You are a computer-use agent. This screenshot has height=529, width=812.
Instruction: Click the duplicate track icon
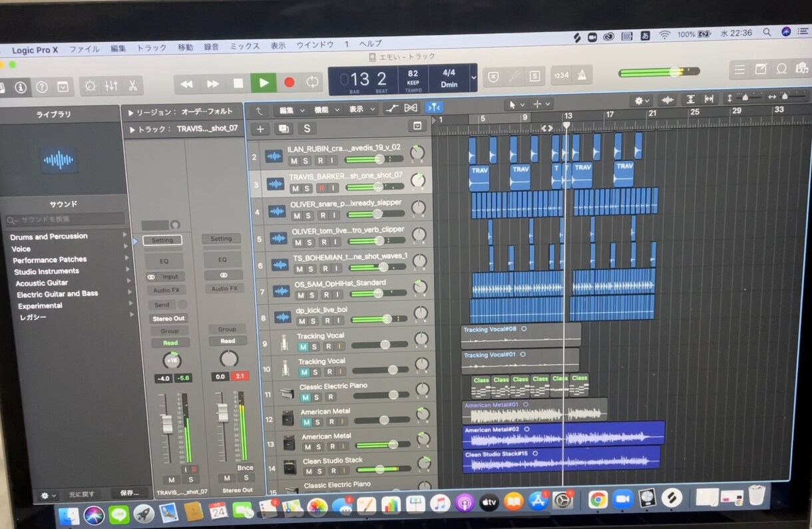pos(284,129)
